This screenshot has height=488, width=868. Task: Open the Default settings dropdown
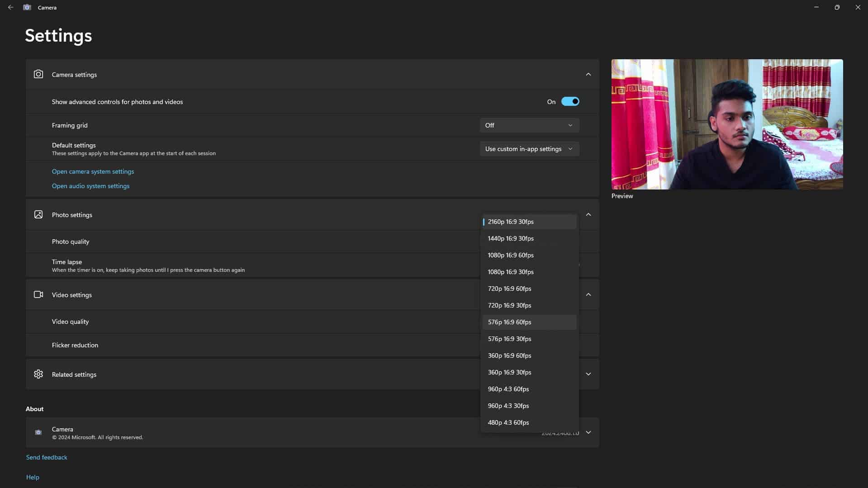click(529, 149)
